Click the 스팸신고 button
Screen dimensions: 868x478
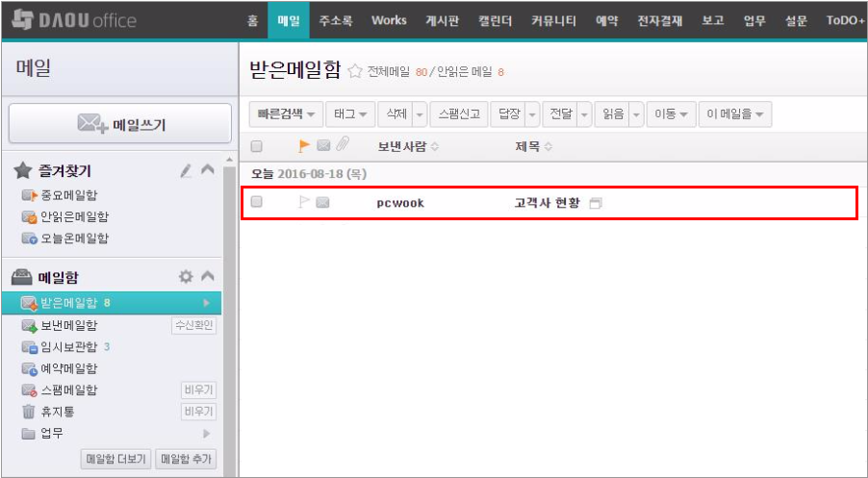click(459, 114)
